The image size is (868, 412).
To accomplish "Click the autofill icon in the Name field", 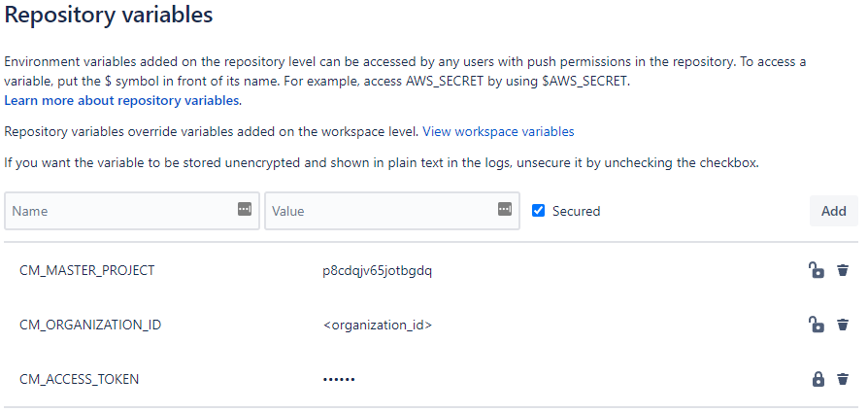I will coord(245,210).
